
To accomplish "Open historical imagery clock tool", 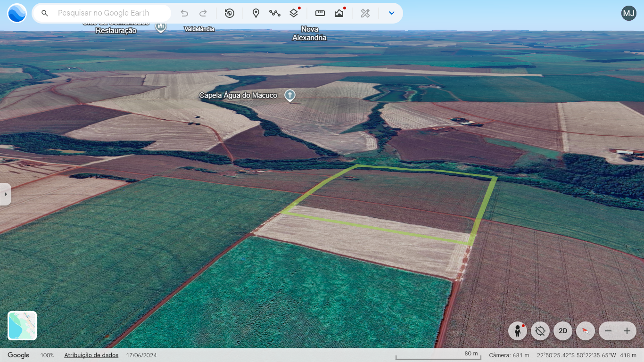I will (x=230, y=13).
